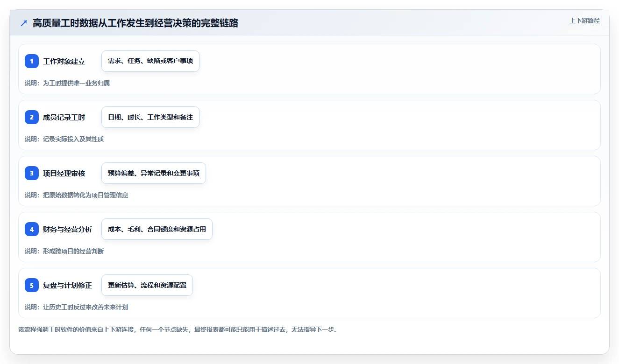Click step number 4 badge
The image size is (619, 364).
(x=32, y=229)
